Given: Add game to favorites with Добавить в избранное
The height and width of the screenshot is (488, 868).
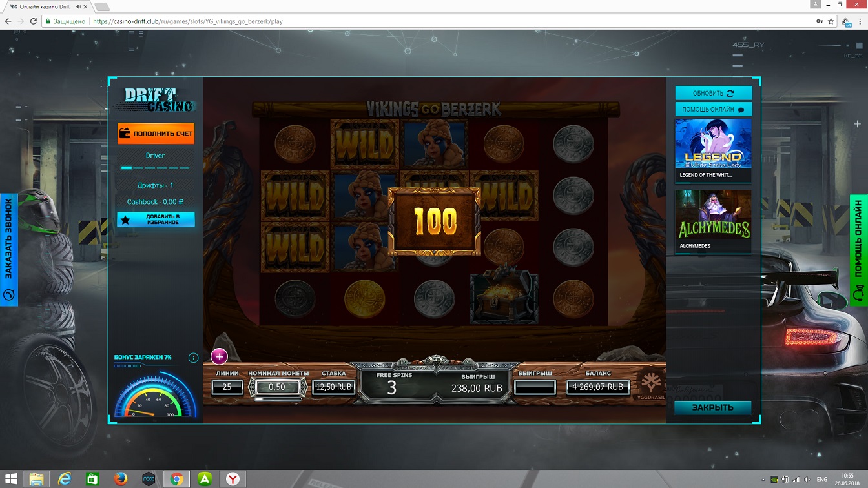Looking at the screenshot, I should click(156, 219).
